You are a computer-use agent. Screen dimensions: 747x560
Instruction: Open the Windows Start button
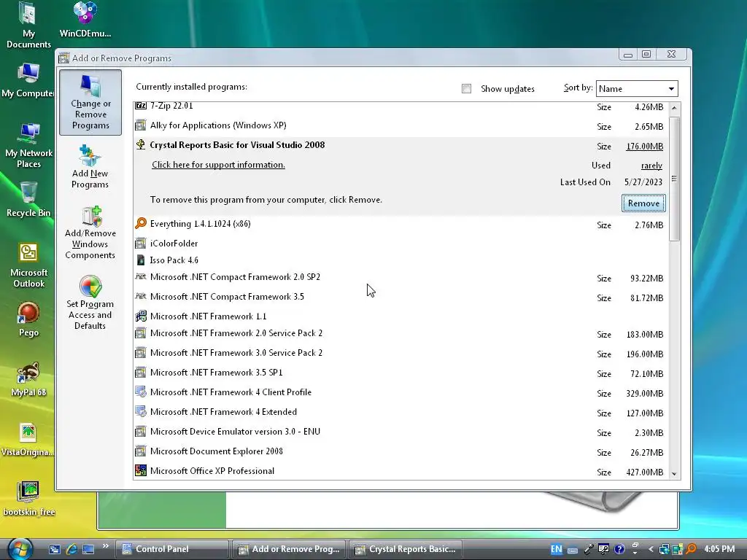(x=20, y=548)
